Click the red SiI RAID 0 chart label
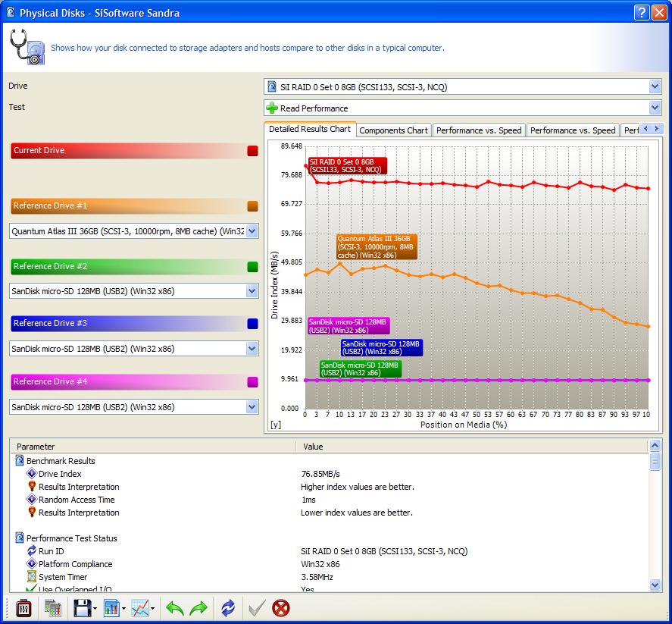 point(347,165)
